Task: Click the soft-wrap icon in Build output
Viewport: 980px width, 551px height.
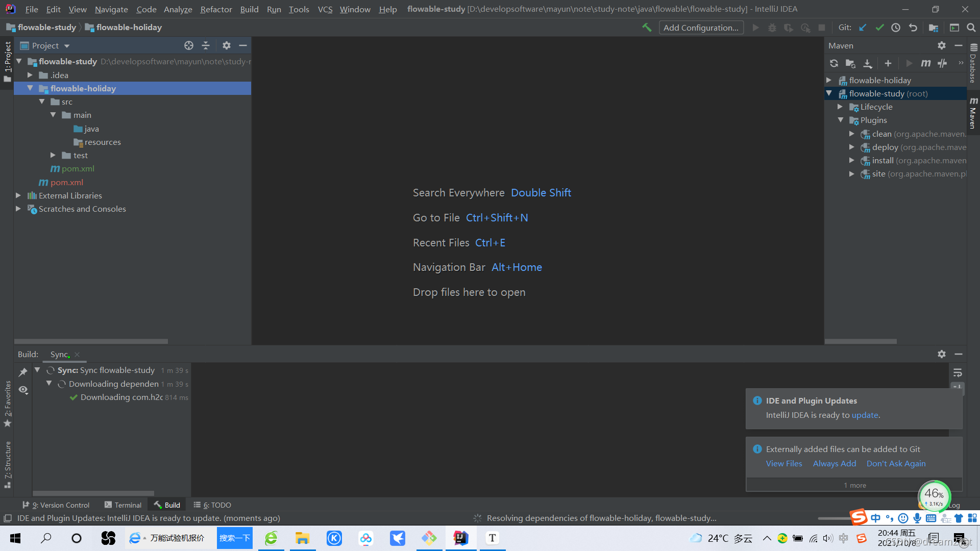Action: [958, 373]
